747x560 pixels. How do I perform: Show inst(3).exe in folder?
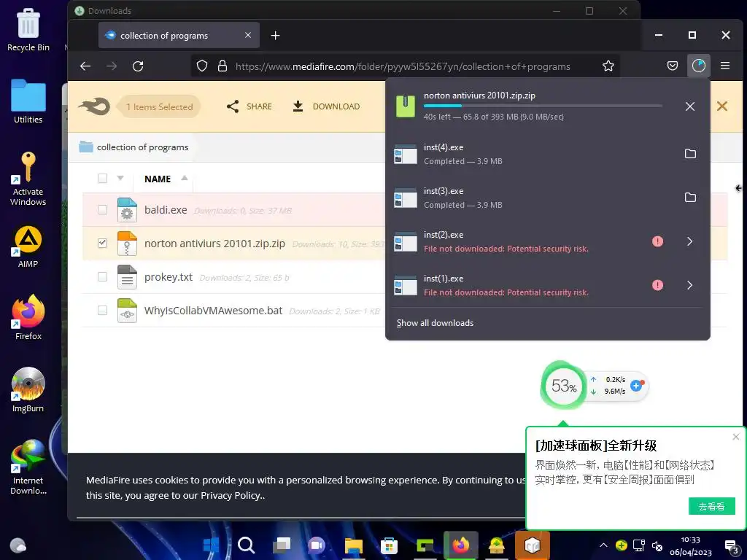click(690, 197)
